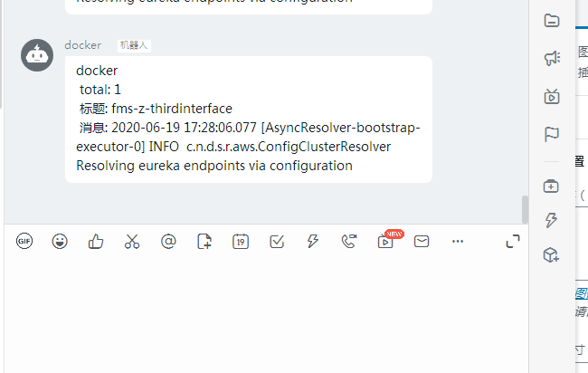Open the calendar schedule icon
The image size is (588, 373).
coord(241,242)
